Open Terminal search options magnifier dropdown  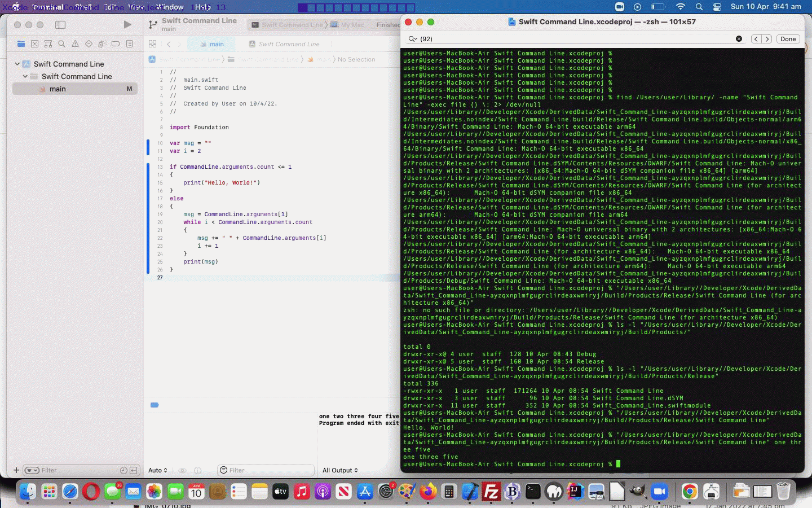413,39
